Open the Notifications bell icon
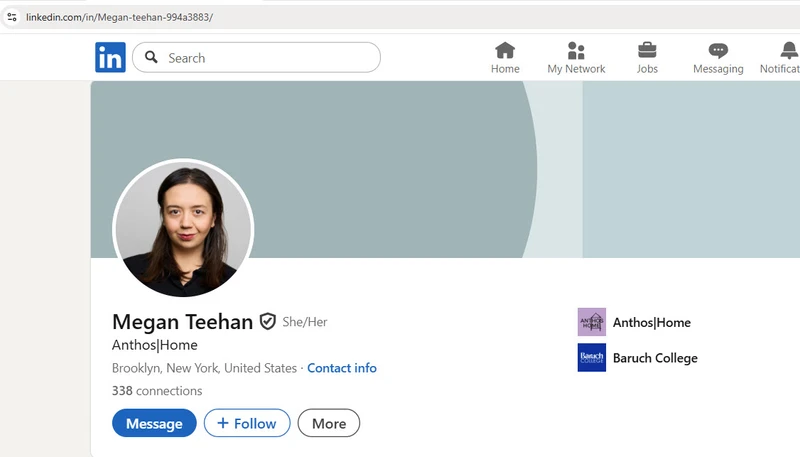The image size is (800, 457). coord(789,51)
